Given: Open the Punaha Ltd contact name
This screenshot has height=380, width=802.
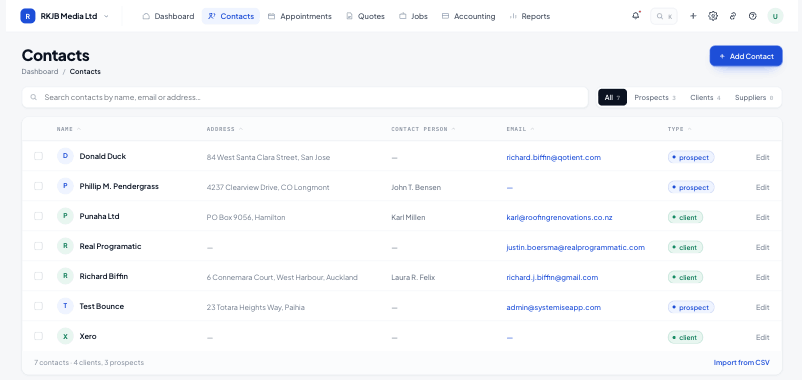Looking at the screenshot, I should click(x=99, y=216).
